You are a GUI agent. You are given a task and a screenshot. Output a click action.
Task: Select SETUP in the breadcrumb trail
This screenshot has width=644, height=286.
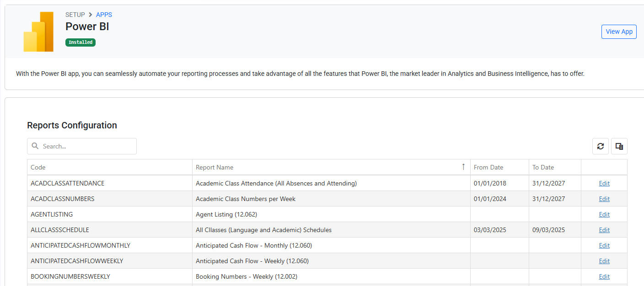[x=75, y=15]
